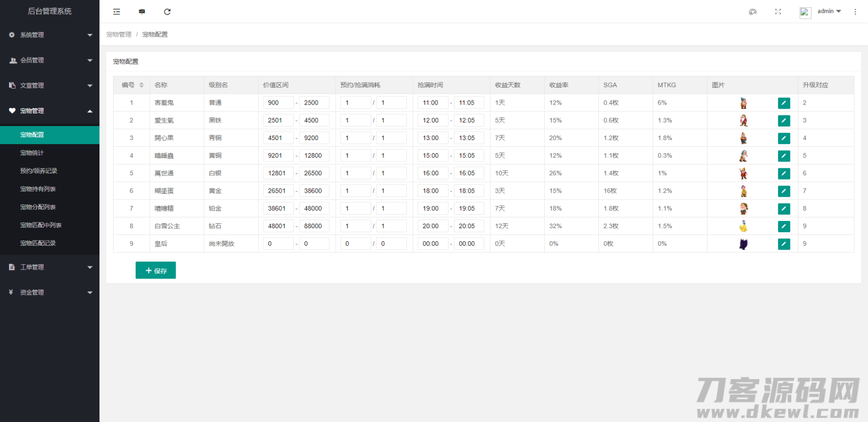Collapse the sidebar with the menu fold icon
Viewport: 868px width, 422px height.
[116, 11]
